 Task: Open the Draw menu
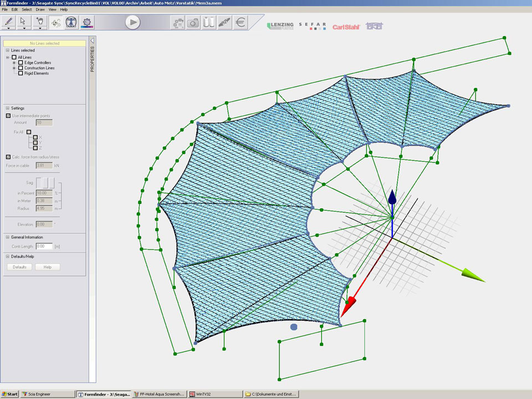coord(40,9)
